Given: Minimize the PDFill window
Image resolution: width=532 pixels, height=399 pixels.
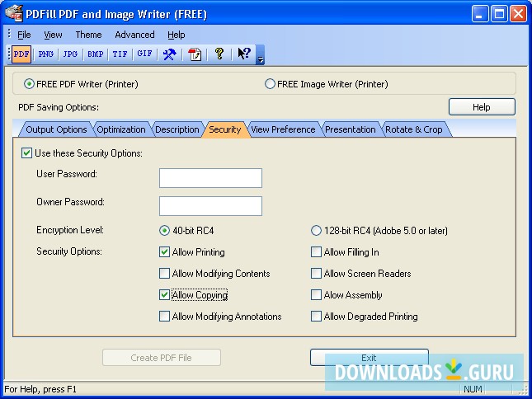Looking at the screenshot, I should (x=480, y=13).
